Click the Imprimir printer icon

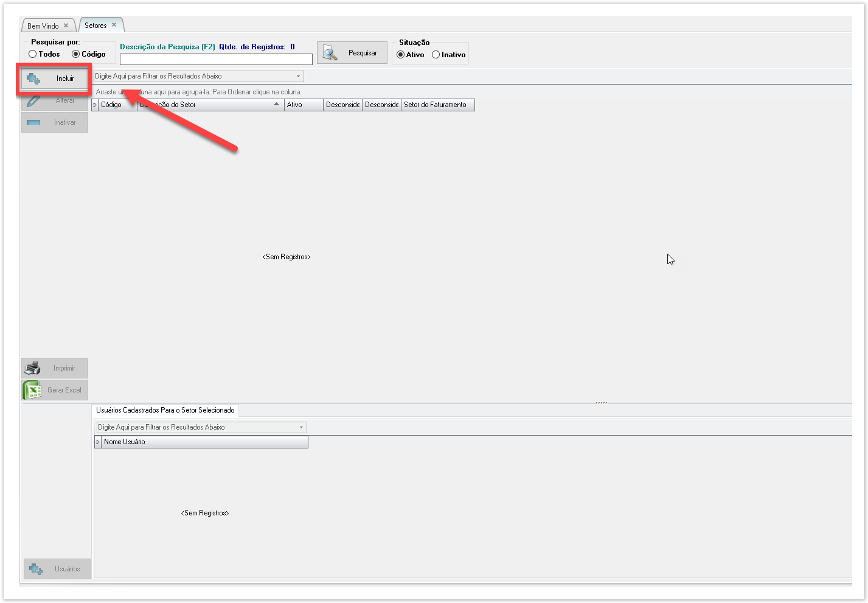point(32,368)
